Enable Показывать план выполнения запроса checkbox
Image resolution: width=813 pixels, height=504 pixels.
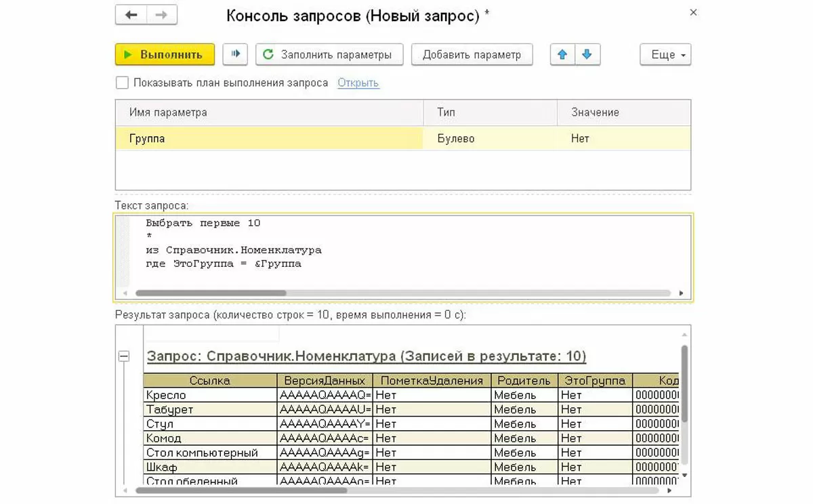tap(122, 83)
